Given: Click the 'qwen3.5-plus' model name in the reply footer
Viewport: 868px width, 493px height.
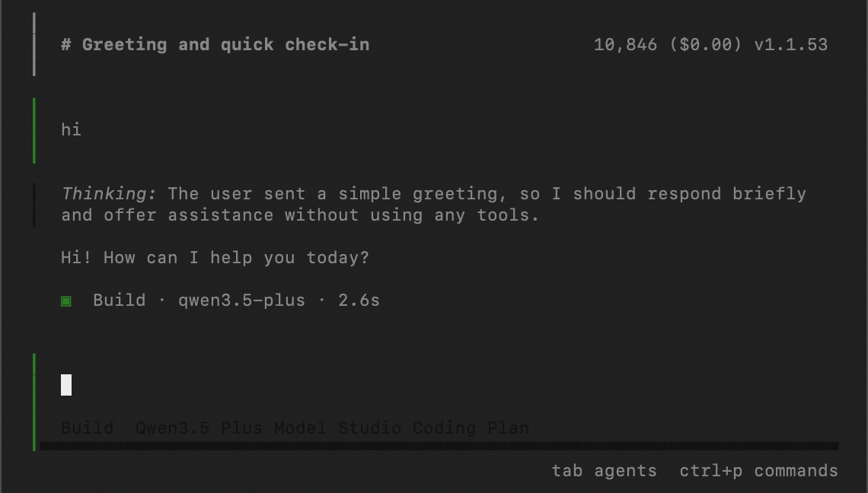Looking at the screenshot, I should (241, 301).
